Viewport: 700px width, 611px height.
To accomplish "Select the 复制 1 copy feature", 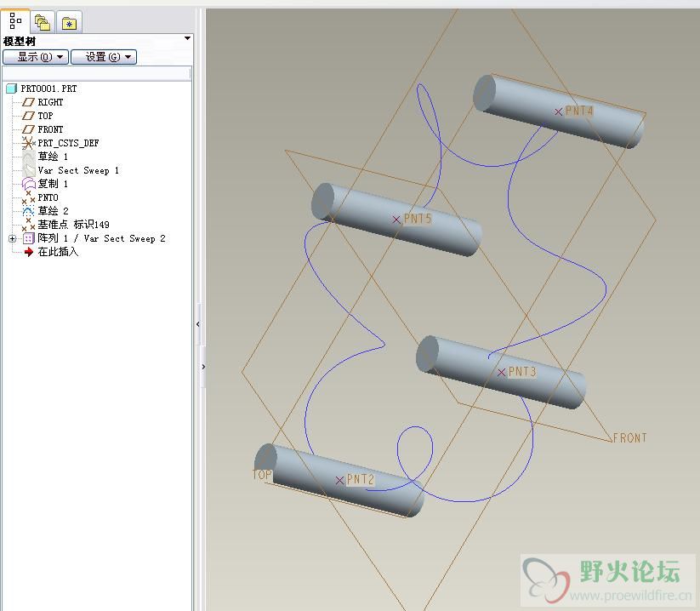I will click(53, 184).
